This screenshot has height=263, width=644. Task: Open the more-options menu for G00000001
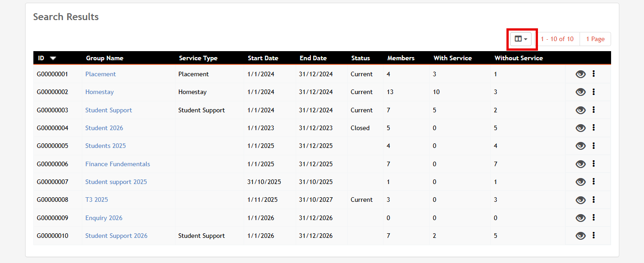tap(594, 74)
